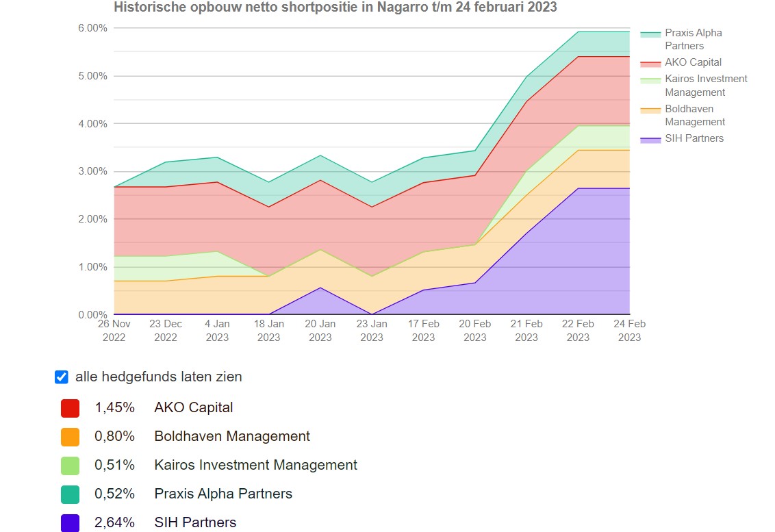The image size is (775, 532).
Task: Select SIH Partners in chart legend
Action: point(694,138)
